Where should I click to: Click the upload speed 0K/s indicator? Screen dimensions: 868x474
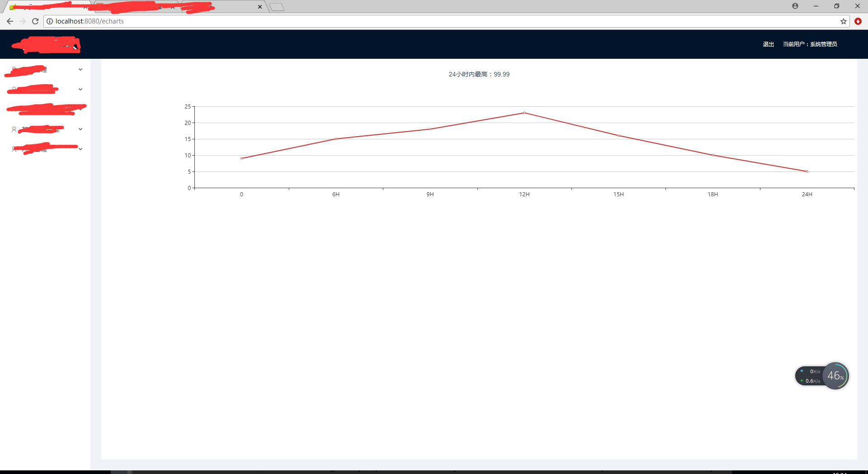point(811,371)
